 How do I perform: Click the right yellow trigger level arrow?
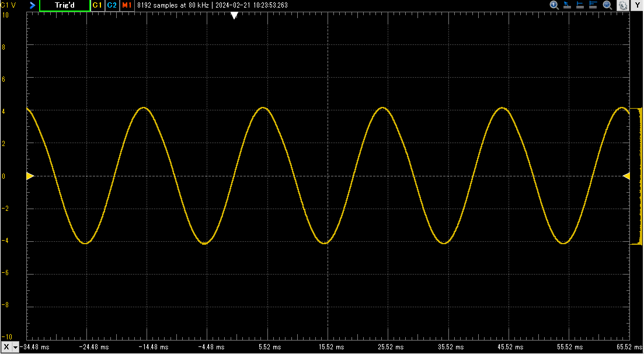click(x=626, y=176)
